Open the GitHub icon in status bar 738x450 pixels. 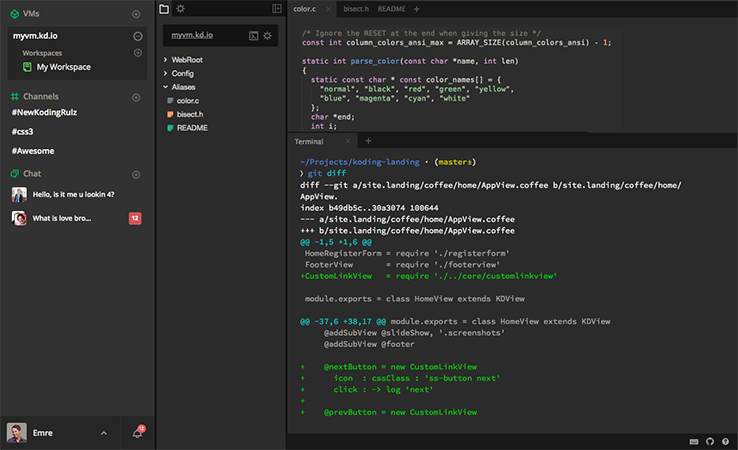click(710, 440)
